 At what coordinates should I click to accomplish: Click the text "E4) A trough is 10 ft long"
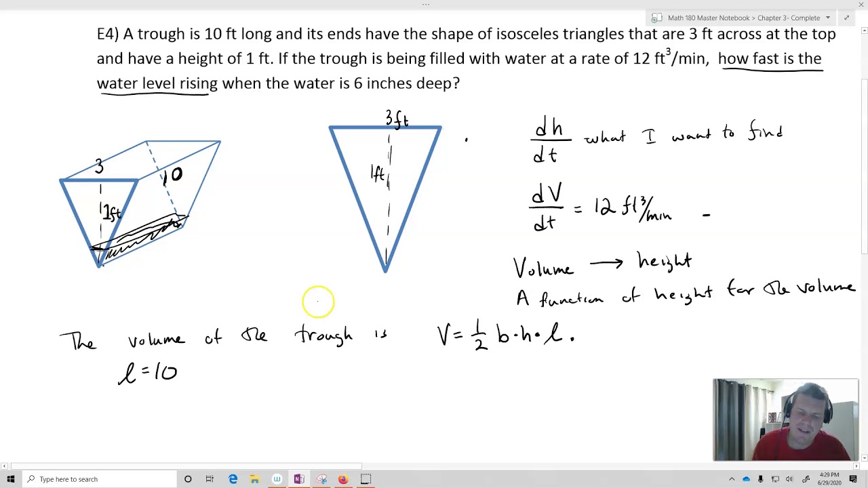click(184, 34)
